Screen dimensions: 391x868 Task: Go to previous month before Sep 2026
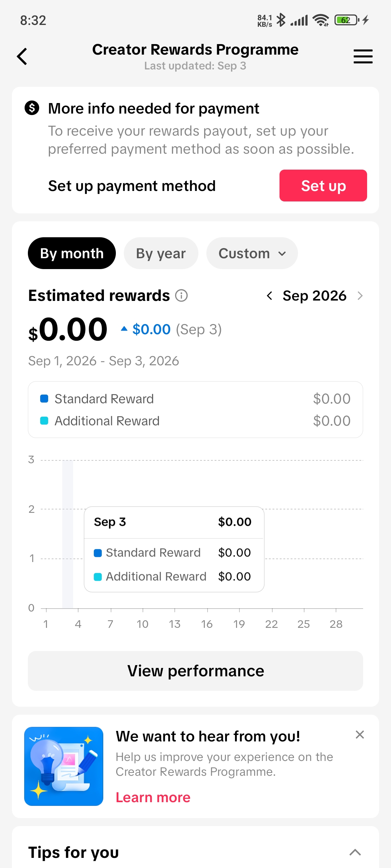(269, 296)
